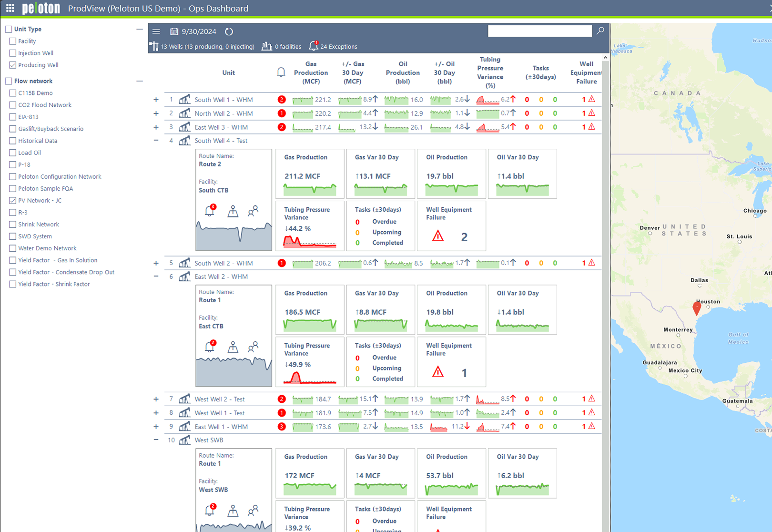Click the Tubing Pressure Variance red sparkline for East Well 2

(309, 379)
